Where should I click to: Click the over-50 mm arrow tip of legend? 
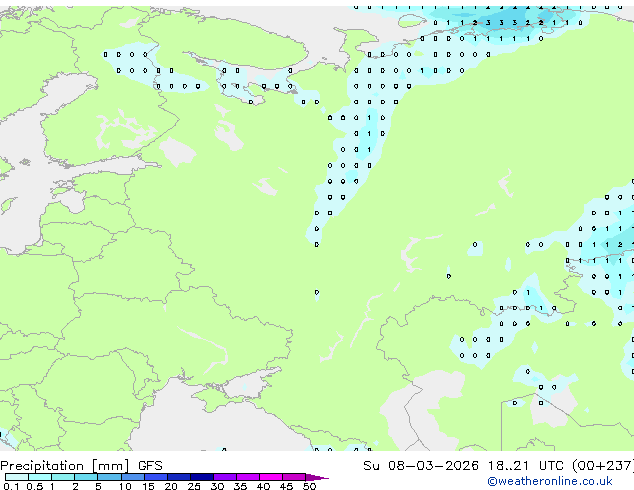(x=317, y=478)
